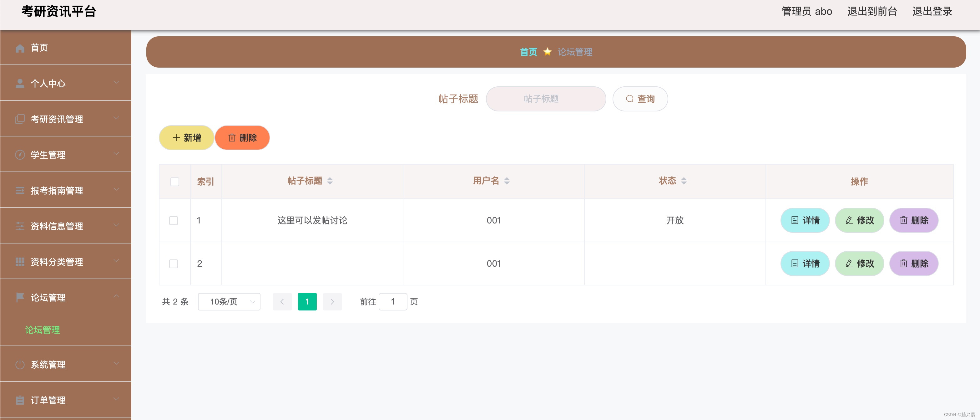The width and height of the screenshot is (980, 420).
Task: Expand 资料信息管理 menu chevron
Action: 116,225
